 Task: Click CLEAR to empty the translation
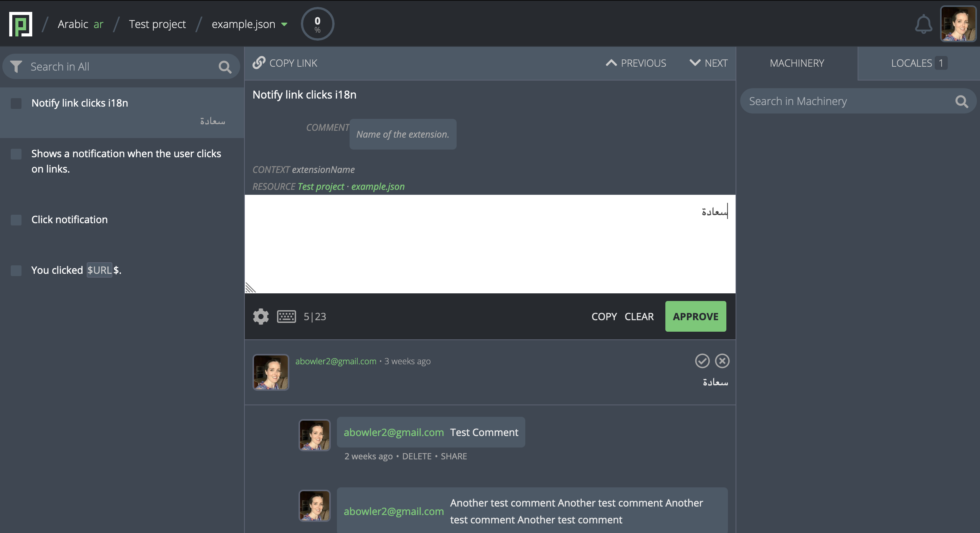[639, 317]
